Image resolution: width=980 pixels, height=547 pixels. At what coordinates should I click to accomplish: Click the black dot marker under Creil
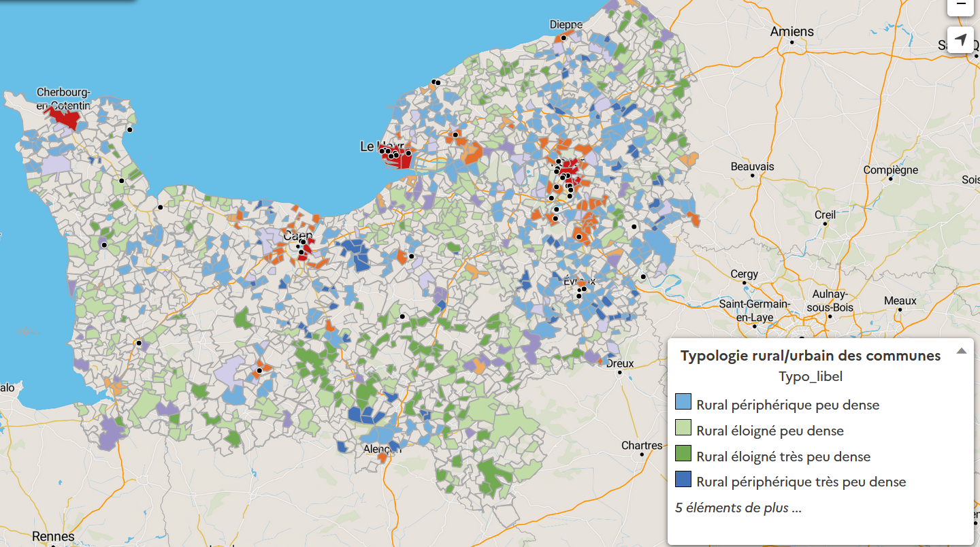pos(825,223)
